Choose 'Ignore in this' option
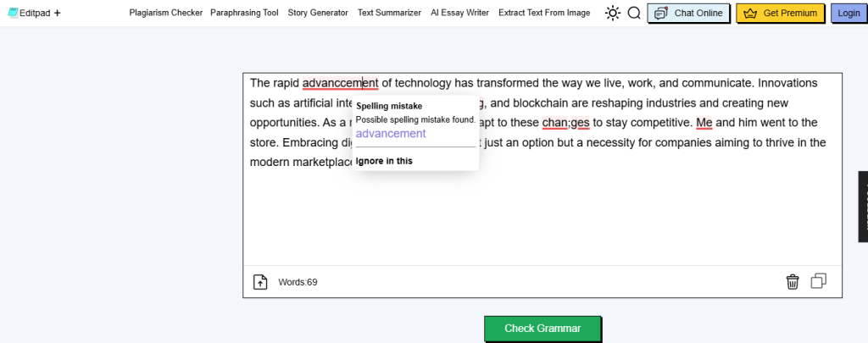Screen dimensions: 868x343 click(384, 161)
